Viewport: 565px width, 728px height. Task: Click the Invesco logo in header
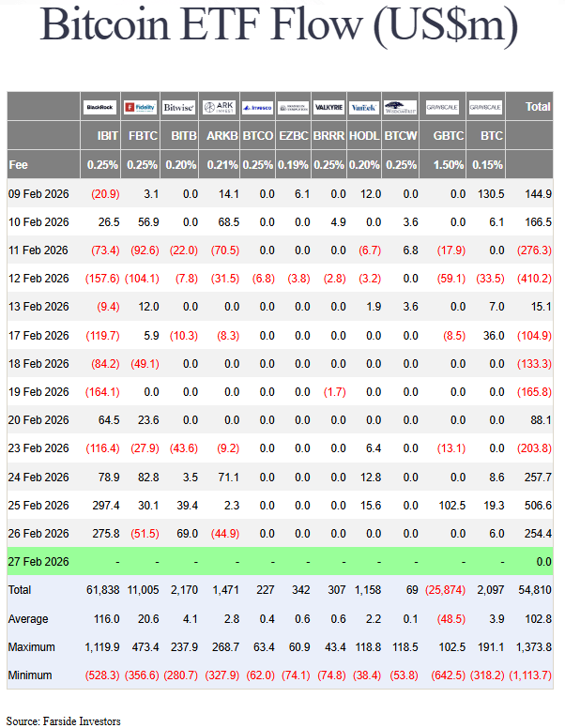[x=258, y=107]
